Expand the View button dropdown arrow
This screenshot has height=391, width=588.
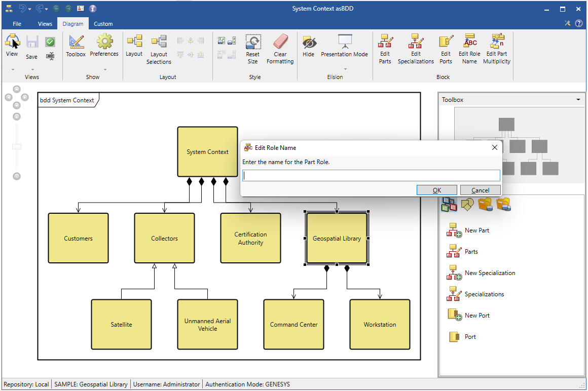tap(12, 69)
